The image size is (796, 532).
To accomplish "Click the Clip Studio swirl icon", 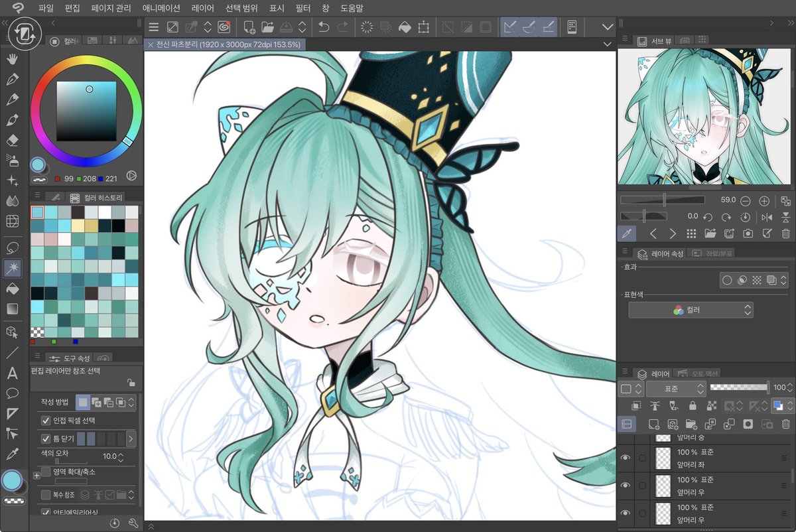I will (x=224, y=27).
